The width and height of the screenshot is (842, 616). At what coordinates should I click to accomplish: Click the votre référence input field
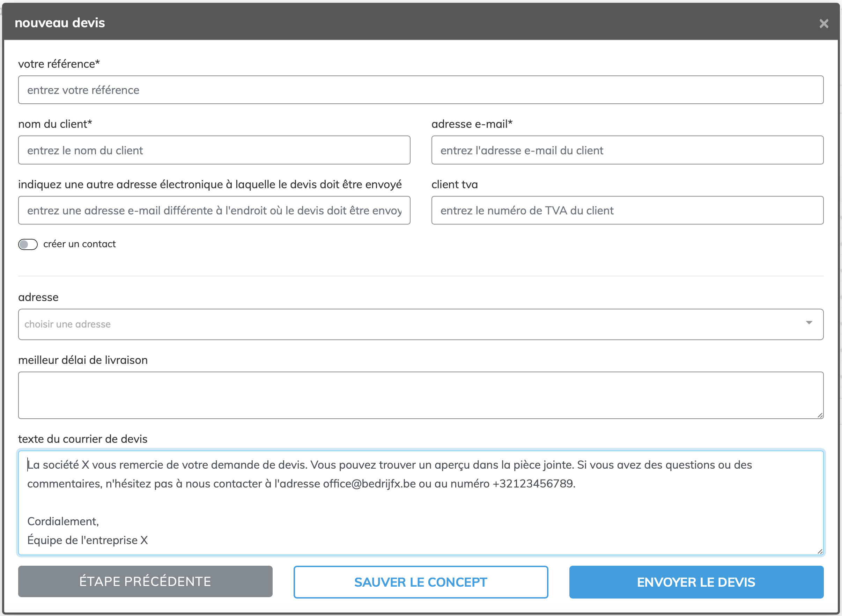(x=421, y=90)
